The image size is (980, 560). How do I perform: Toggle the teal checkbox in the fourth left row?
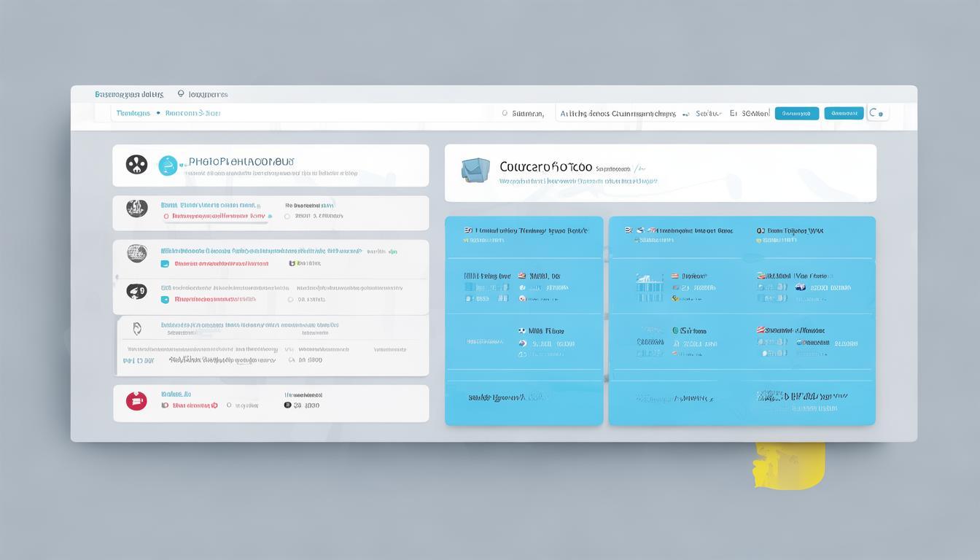point(165,299)
